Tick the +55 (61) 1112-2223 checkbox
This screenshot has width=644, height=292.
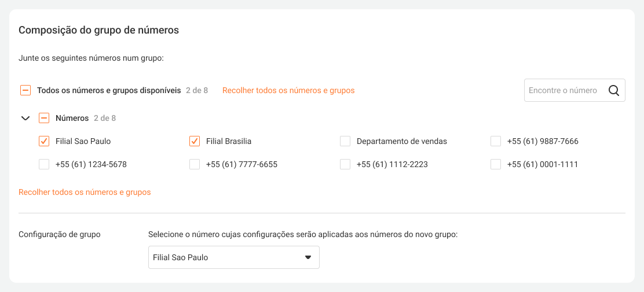click(x=345, y=165)
